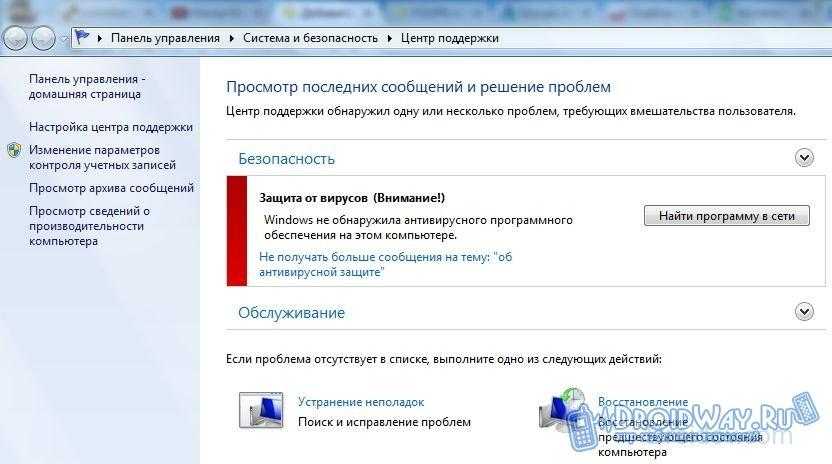Click the UAC shield icon in sidebar

coord(14,150)
